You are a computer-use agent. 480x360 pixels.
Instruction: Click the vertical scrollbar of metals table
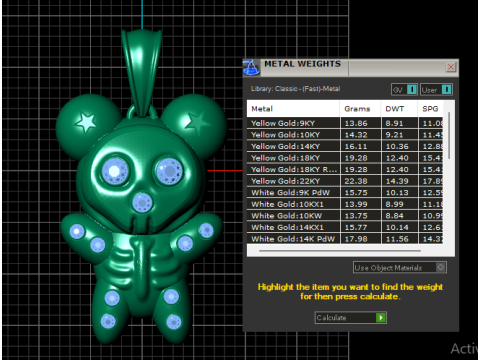tap(449, 135)
